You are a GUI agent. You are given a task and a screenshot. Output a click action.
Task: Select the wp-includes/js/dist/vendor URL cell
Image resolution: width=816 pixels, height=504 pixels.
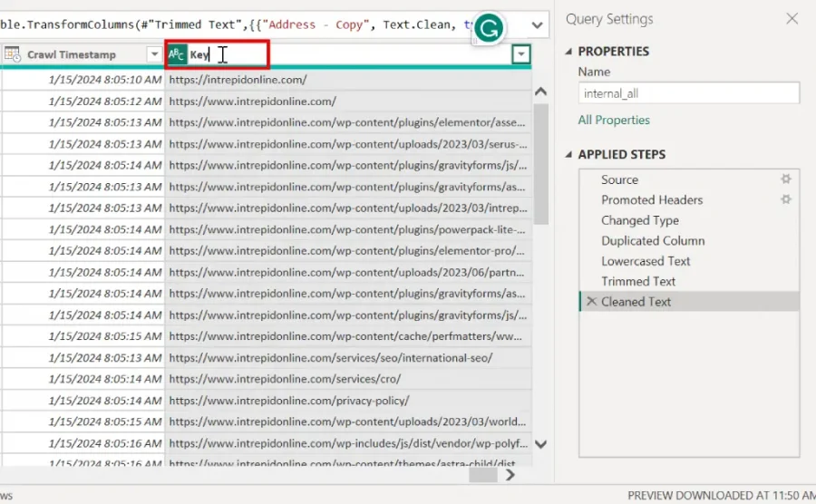pos(348,443)
